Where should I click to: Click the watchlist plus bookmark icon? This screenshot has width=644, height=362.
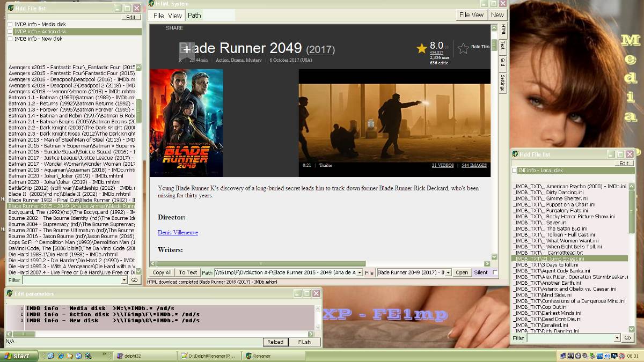(x=186, y=49)
